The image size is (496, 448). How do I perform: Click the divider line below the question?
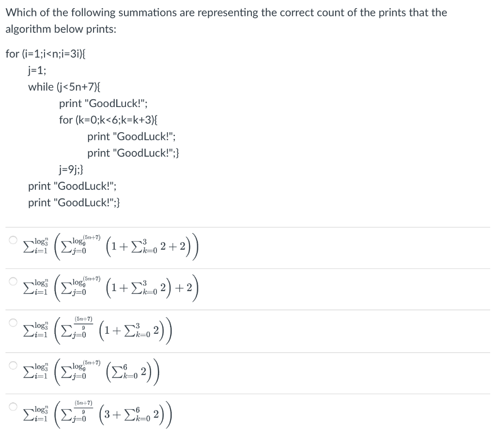(248, 226)
